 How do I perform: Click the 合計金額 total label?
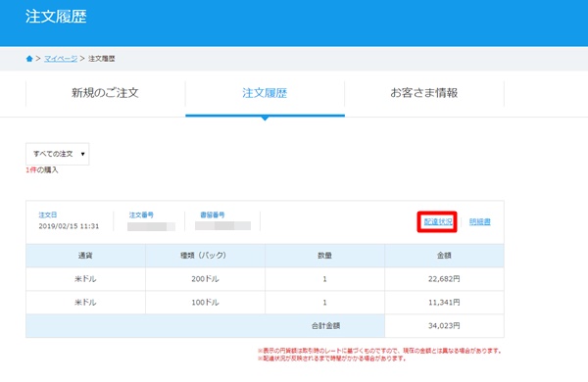tap(325, 326)
